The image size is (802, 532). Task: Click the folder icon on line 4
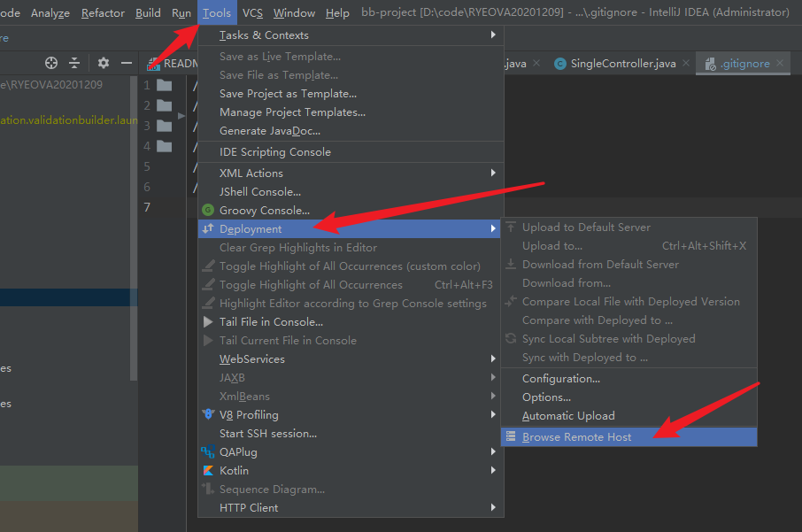point(164,146)
